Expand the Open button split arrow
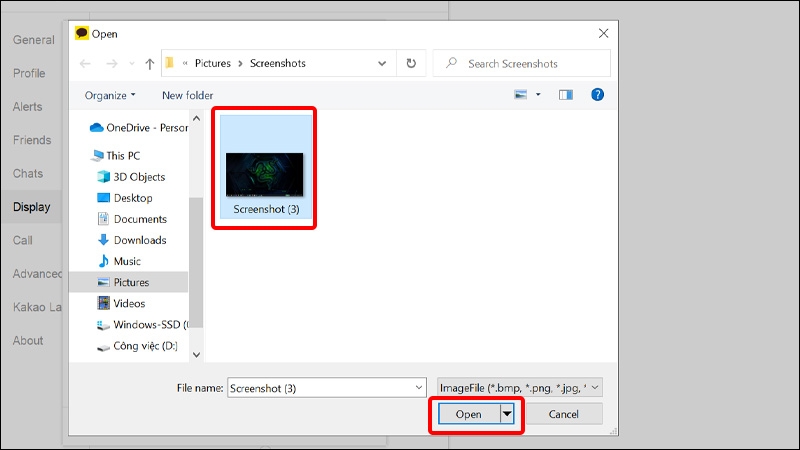 coord(507,414)
